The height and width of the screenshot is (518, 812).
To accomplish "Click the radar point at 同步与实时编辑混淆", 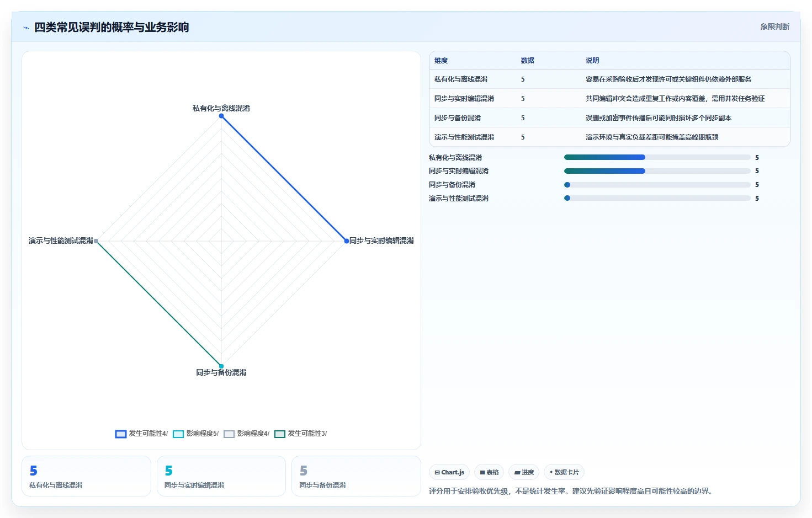I will point(346,241).
